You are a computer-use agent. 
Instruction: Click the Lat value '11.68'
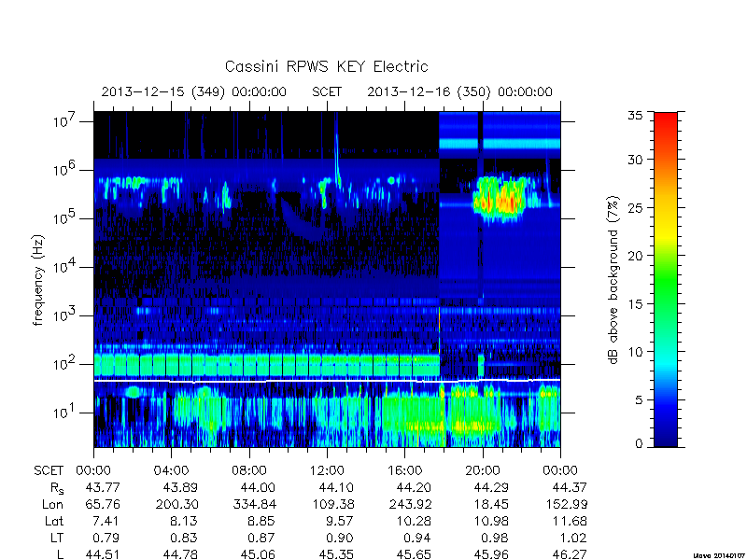click(570, 521)
